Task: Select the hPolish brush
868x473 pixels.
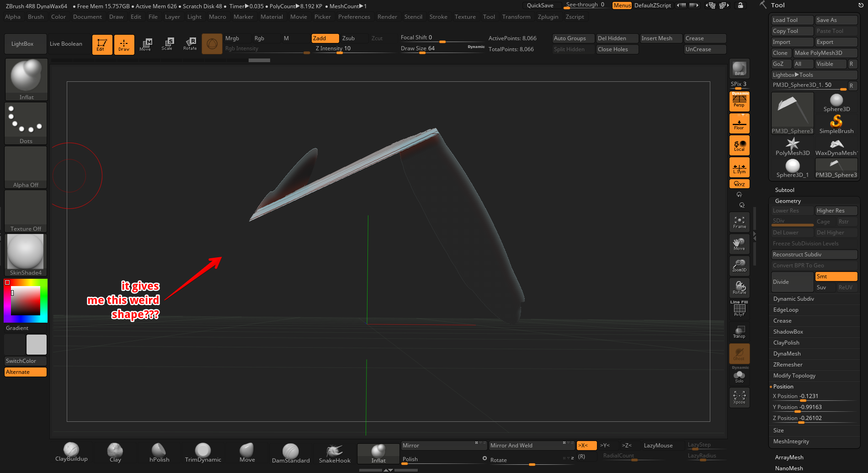Action: (159, 452)
